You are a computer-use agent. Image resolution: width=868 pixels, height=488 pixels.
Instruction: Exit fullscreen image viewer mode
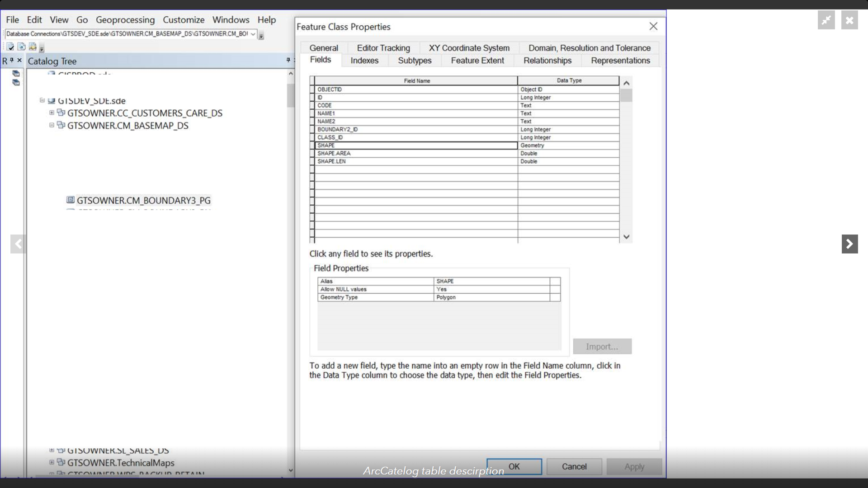point(826,20)
